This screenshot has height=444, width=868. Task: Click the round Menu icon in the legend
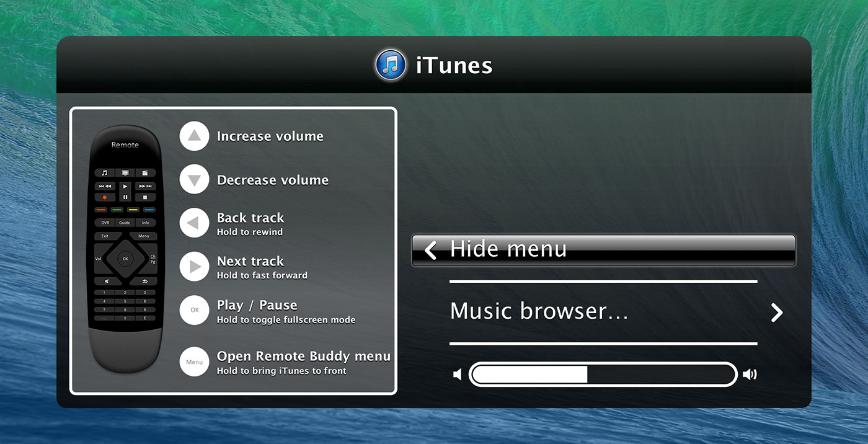click(x=194, y=362)
